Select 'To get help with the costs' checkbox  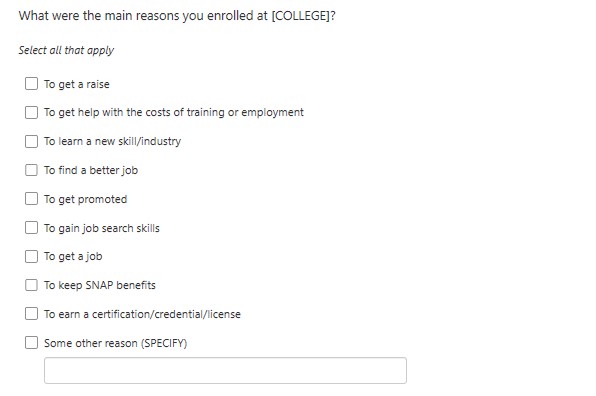pos(31,112)
